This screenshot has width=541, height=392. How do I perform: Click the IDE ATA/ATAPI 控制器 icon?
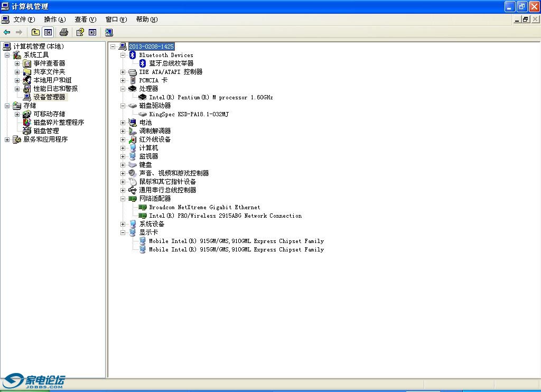point(133,72)
